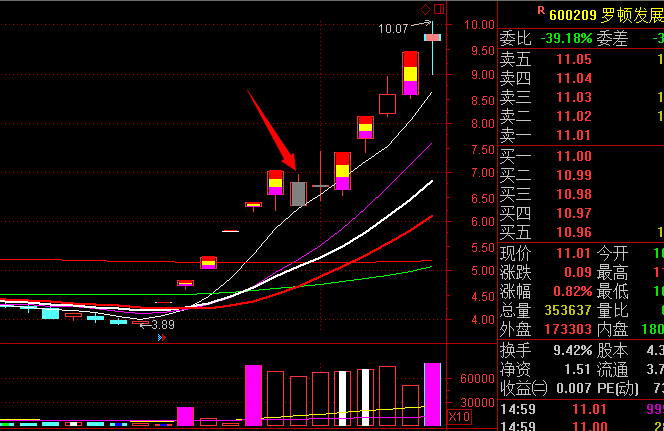
Task: Click the 内盘 label
Action: pos(612,329)
